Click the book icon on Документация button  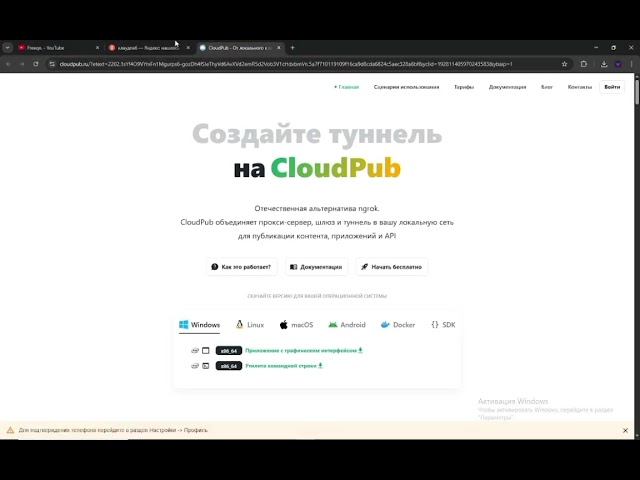293,267
